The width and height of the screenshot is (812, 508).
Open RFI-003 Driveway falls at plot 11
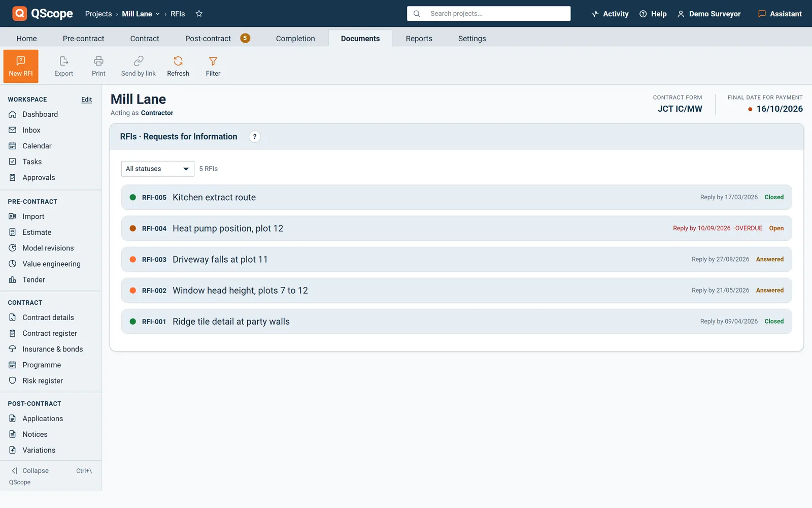(456, 260)
